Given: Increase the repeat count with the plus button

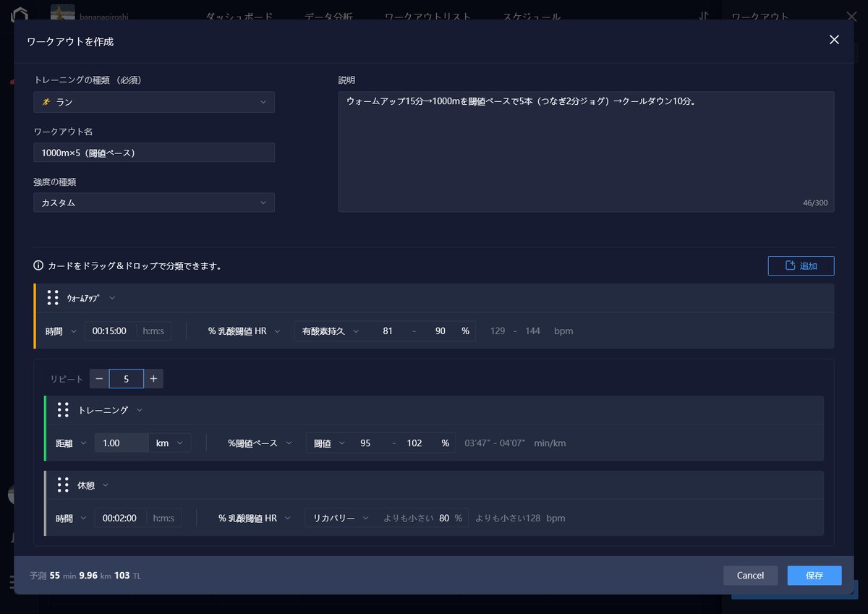Looking at the screenshot, I should (153, 379).
